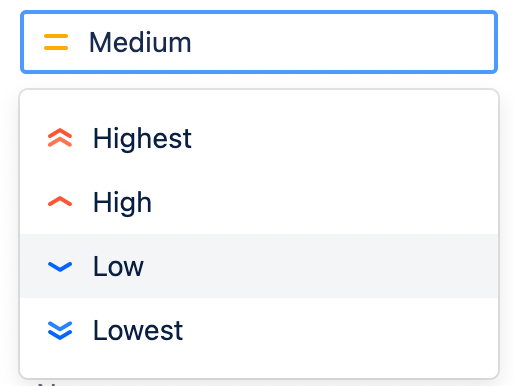Click blank space in the Highest row
This screenshot has height=386, width=514.
pyautogui.click(x=343, y=138)
